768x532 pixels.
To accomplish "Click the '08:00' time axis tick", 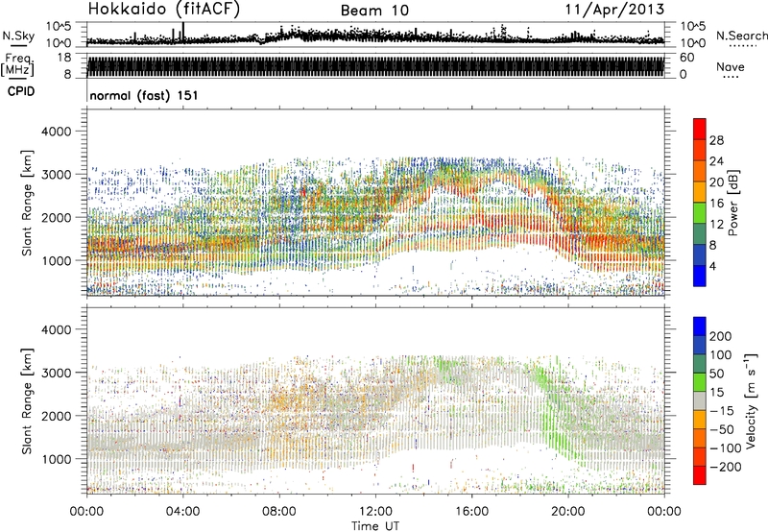I will point(279,512).
